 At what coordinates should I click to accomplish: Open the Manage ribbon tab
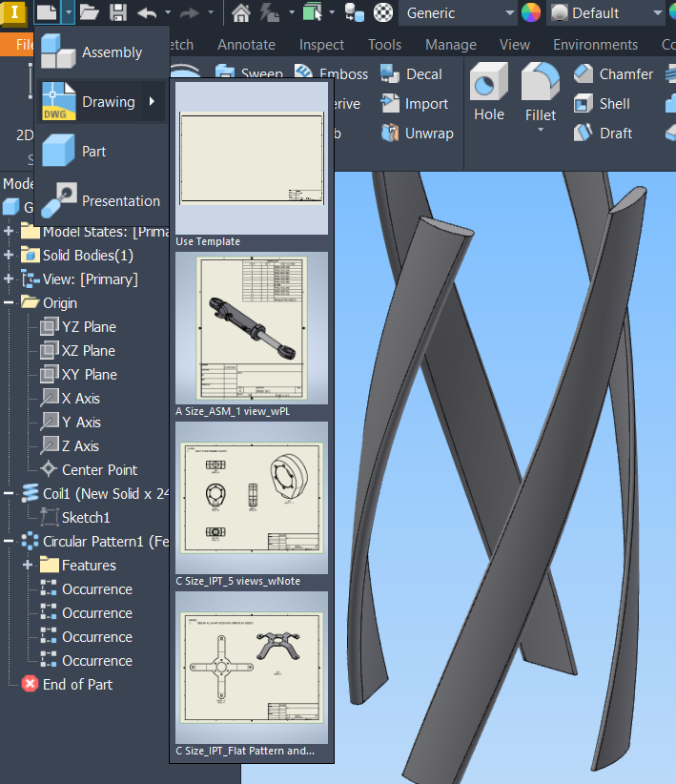450,45
